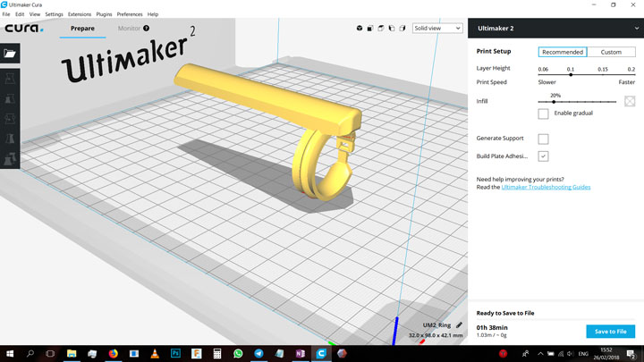Click the Infill percentage slider handle
The width and height of the screenshot is (644, 362).
[x=554, y=102]
